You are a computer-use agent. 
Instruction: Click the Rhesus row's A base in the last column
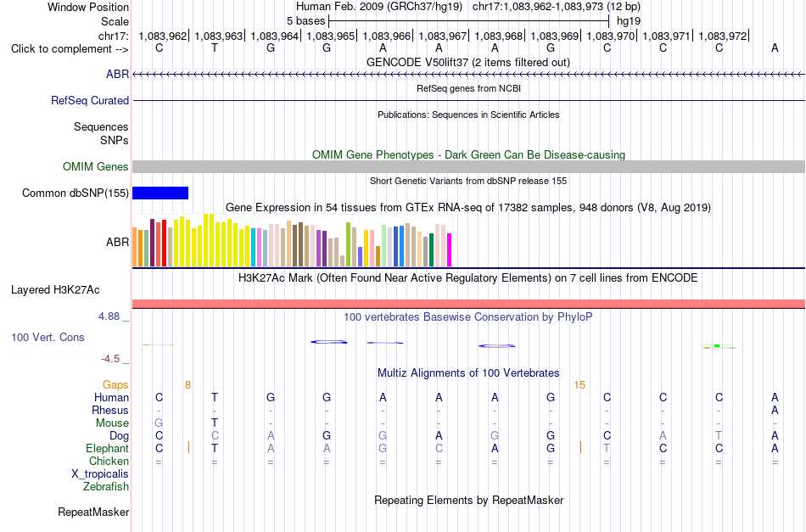[x=775, y=410]
